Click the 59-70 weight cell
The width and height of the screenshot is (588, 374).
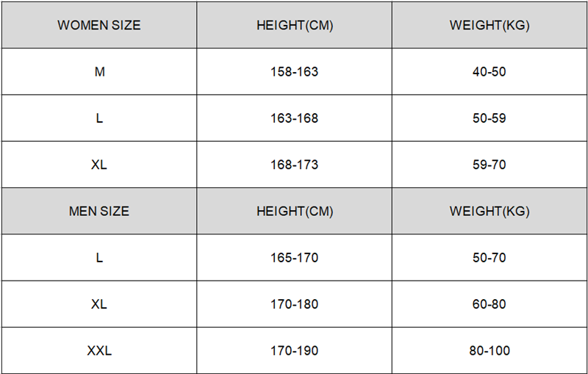pos(490,165)
